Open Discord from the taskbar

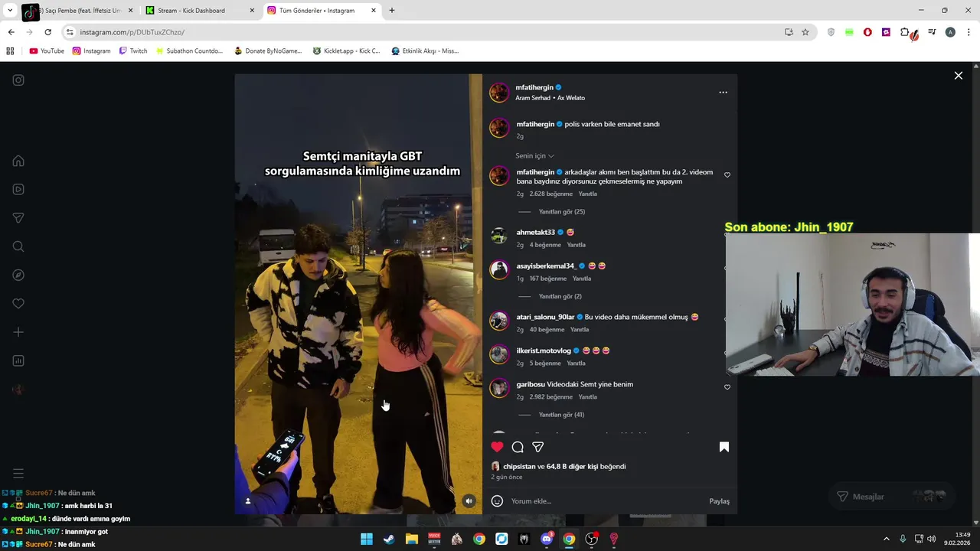pyautogui.click(x=547, y=539)
